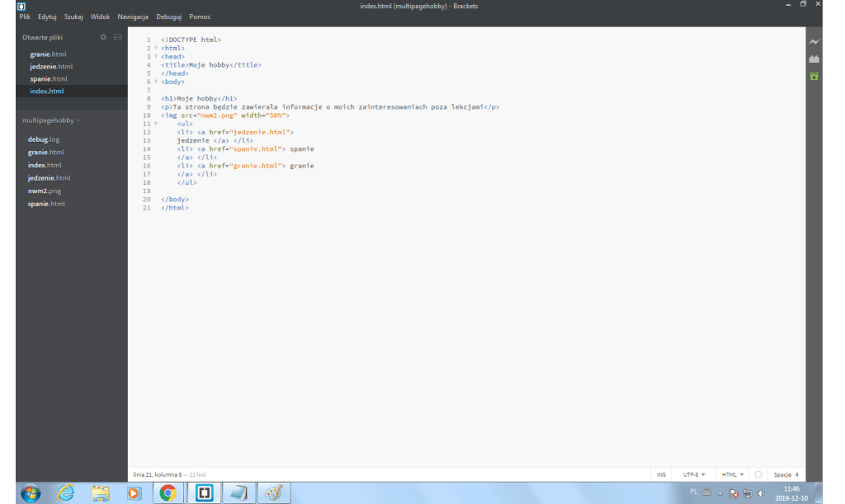Switch to jedzenie.html in open files
This screenshot has width=845, height=504.
click(x=51, y=66)
